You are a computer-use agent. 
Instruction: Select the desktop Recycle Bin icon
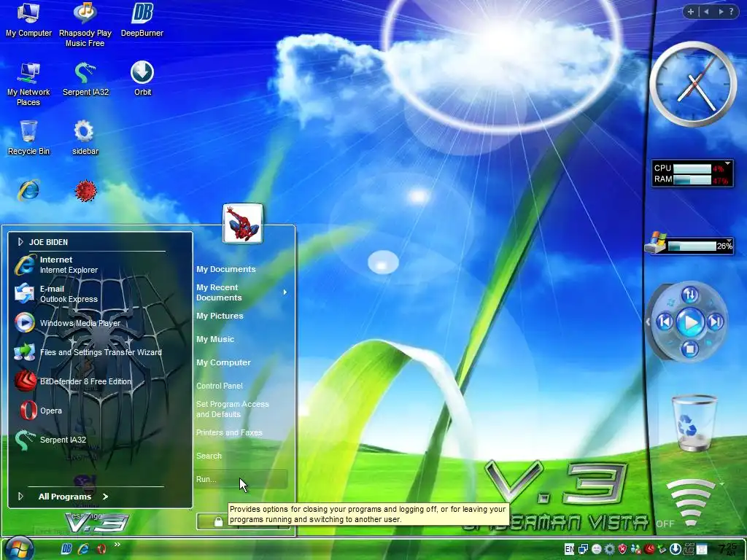(x=28, y=138)
